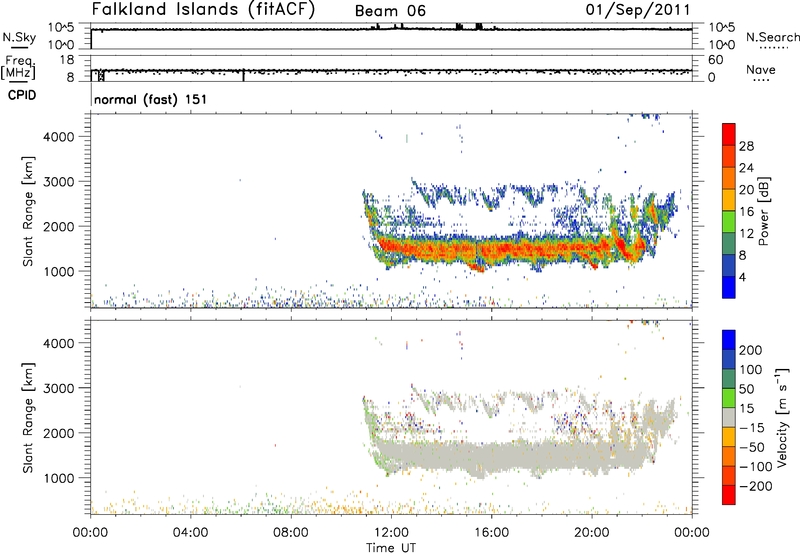Click the '28' Power colorbar value
Image resolution: width=800 pixels, height=554 pixels.
746,146
